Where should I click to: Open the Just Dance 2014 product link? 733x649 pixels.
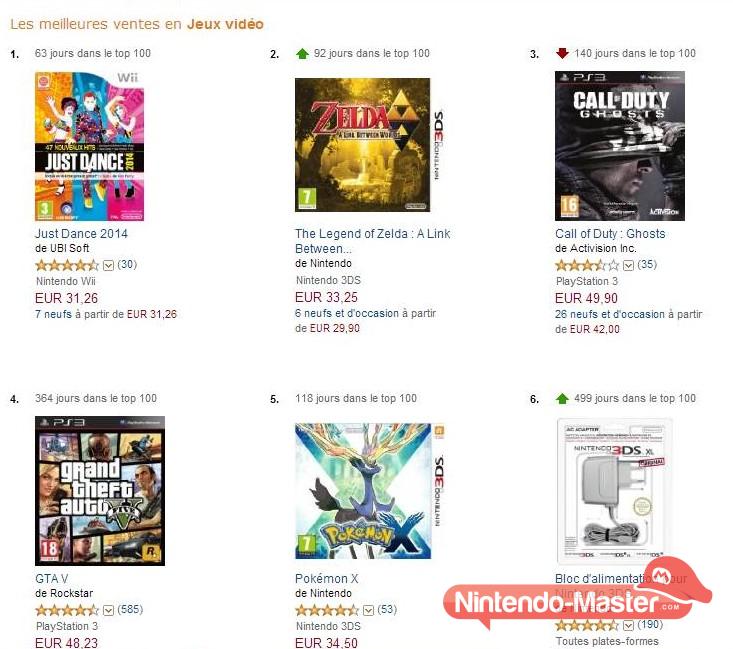pos(81,234)
